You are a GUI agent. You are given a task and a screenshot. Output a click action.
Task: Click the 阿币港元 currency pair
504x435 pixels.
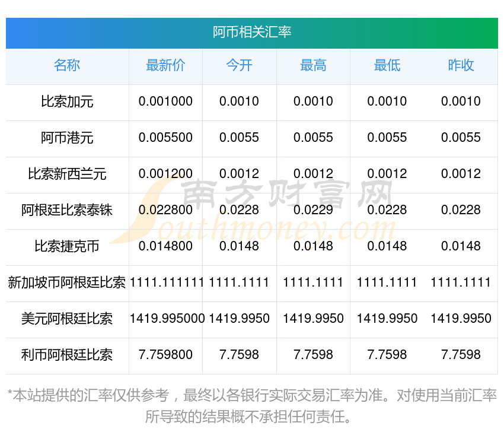tap(67, 138)
